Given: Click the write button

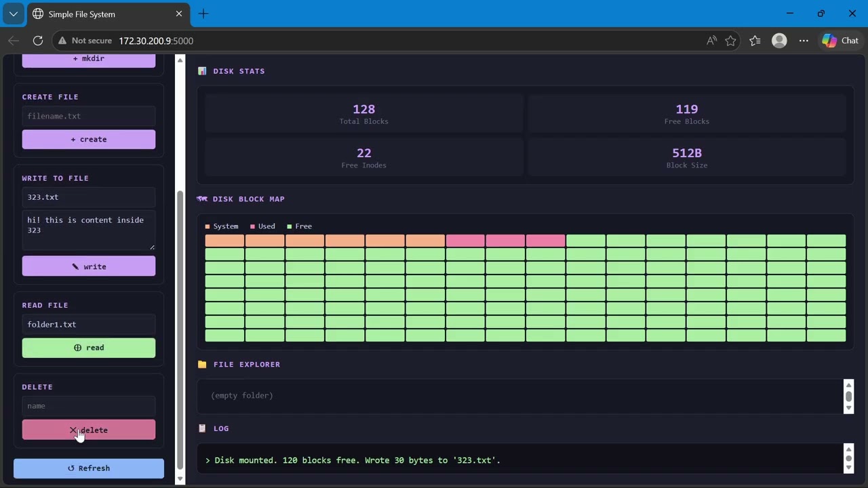Looking at the screenshot, I should (89, 266).
